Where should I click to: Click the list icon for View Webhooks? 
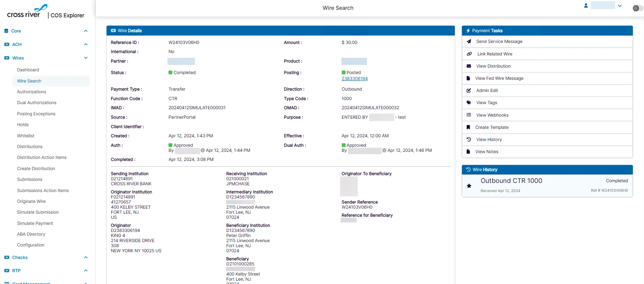469,115
